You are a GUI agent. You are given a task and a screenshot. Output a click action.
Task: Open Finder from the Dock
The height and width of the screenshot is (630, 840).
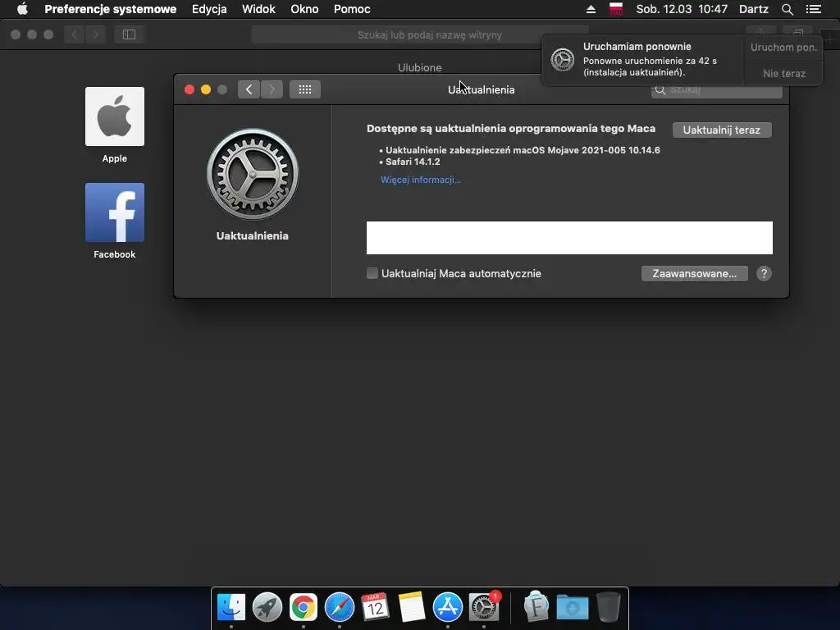pos(231,608)
